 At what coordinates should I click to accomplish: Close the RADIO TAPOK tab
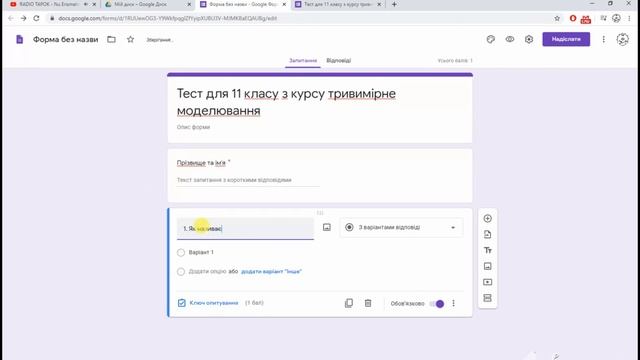[94, 4]
